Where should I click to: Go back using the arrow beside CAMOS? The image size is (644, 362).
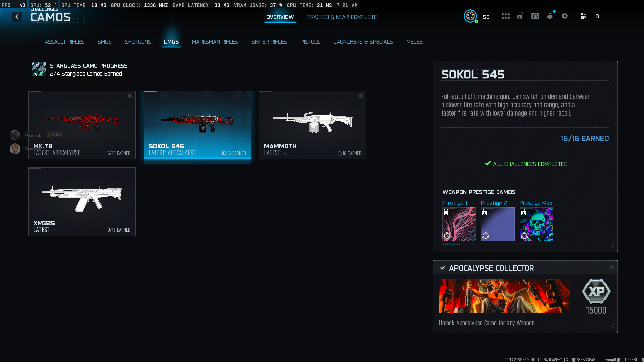click(x=17, y=17)
